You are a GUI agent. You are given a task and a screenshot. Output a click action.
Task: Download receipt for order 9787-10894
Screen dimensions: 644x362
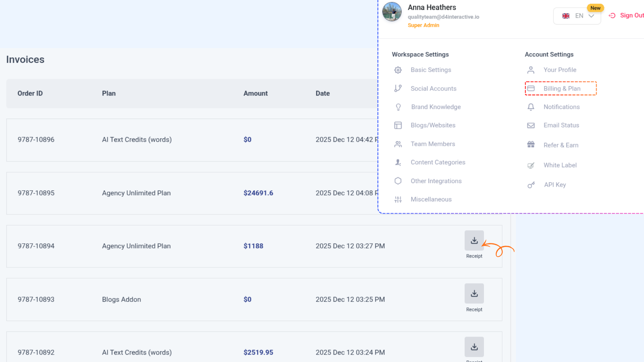pos(474,241)
